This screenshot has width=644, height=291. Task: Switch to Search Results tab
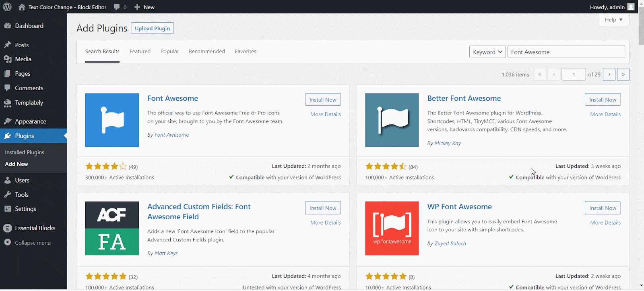click(102, 52)
